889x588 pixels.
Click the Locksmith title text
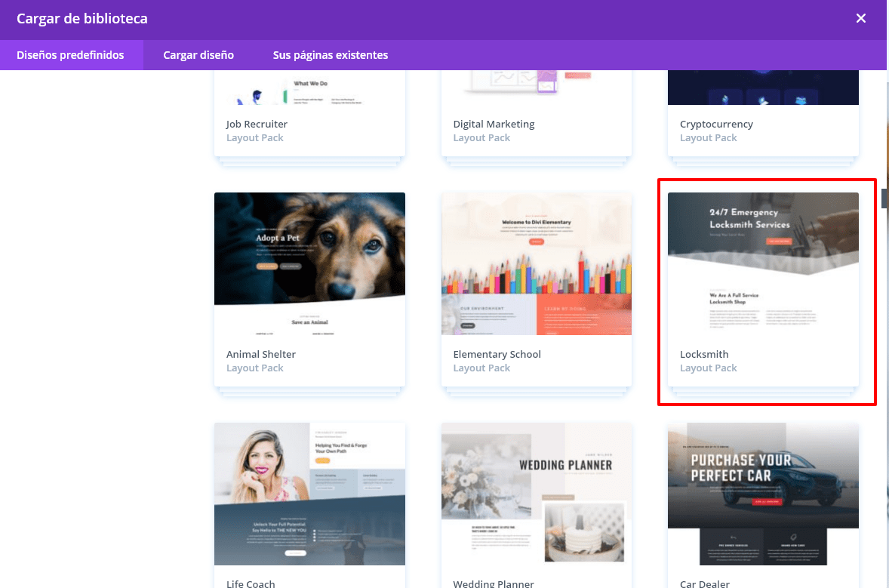(x=704, y=355)
